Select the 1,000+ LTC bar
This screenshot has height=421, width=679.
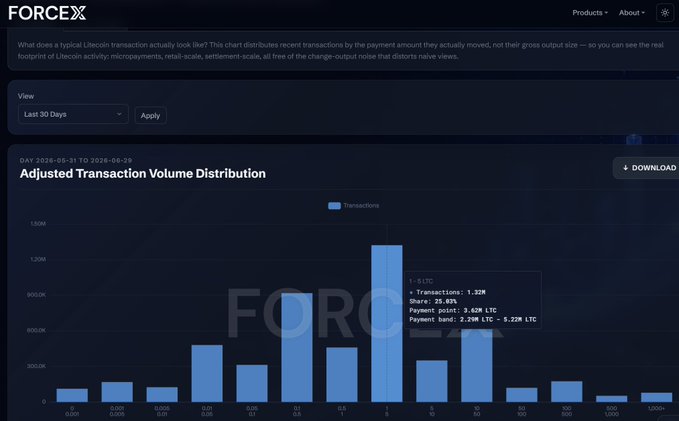(x=656, y=397)
